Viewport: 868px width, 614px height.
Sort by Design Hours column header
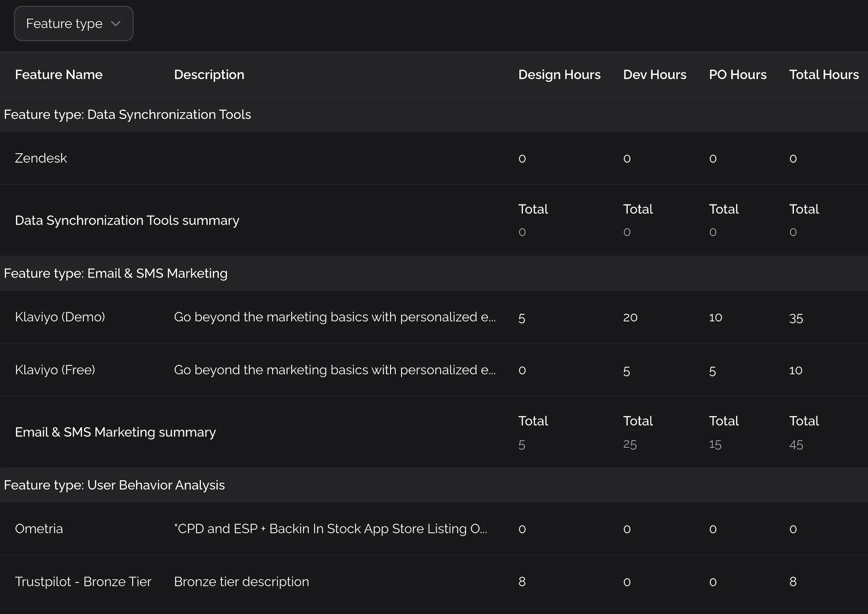tap(559, 74)
